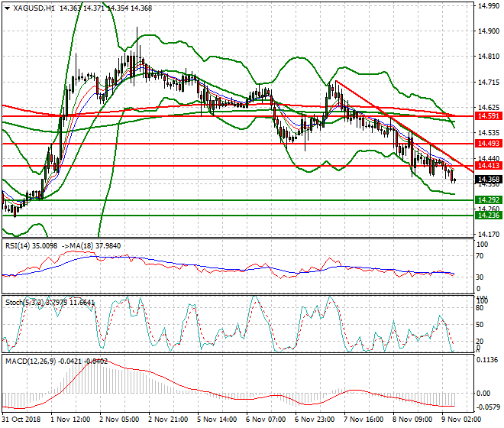This screenshot has width=504, height=428.
Task: Click the 31 Oct 2018 date on time axis
Action: pyautogui.click(x=21, y=420)
